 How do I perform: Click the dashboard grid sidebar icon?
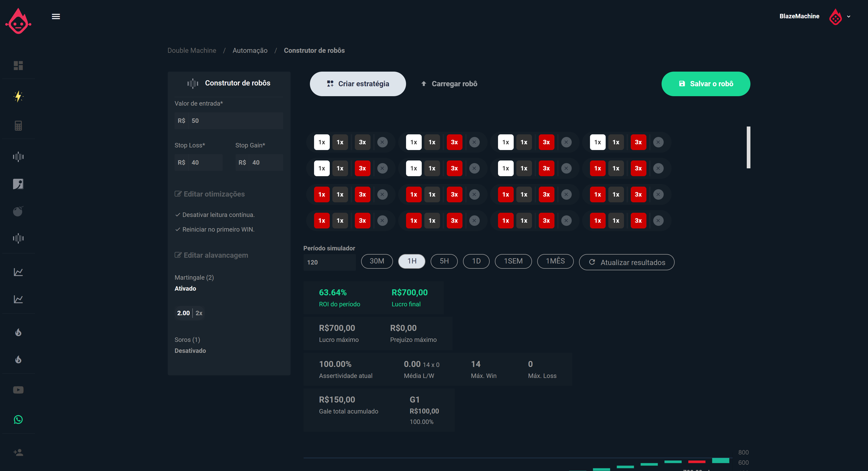tap(18, 65)
